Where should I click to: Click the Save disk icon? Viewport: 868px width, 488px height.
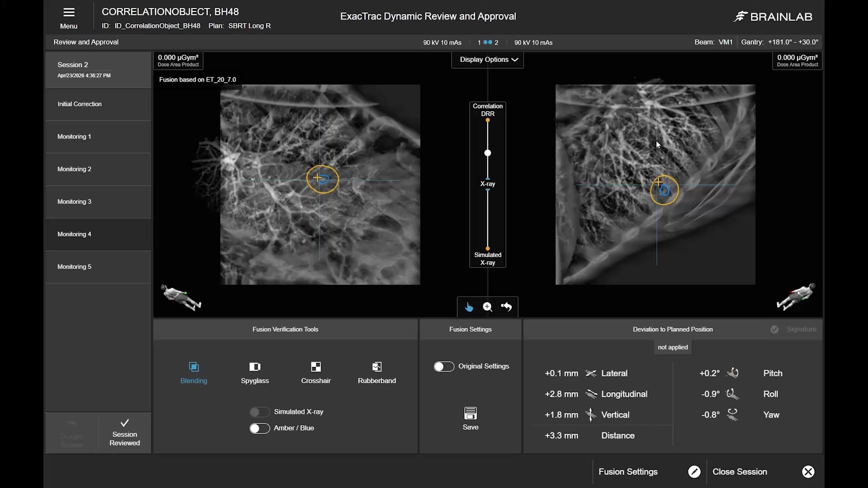click(471, 413)
